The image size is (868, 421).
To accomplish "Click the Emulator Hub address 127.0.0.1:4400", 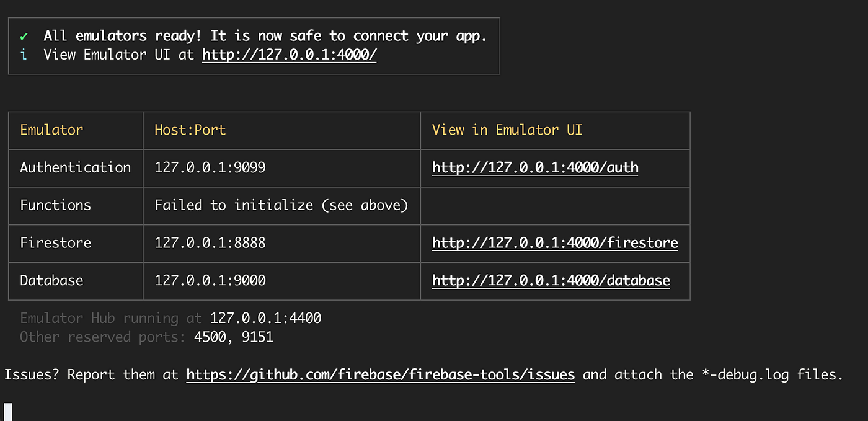I will coord(266,318).
